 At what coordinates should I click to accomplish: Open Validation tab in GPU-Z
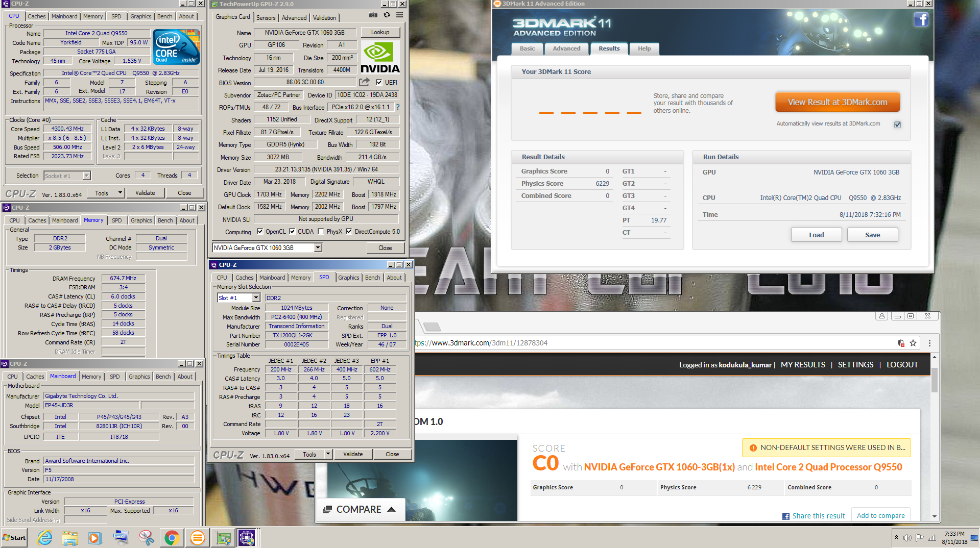click(x=324, y=17)
